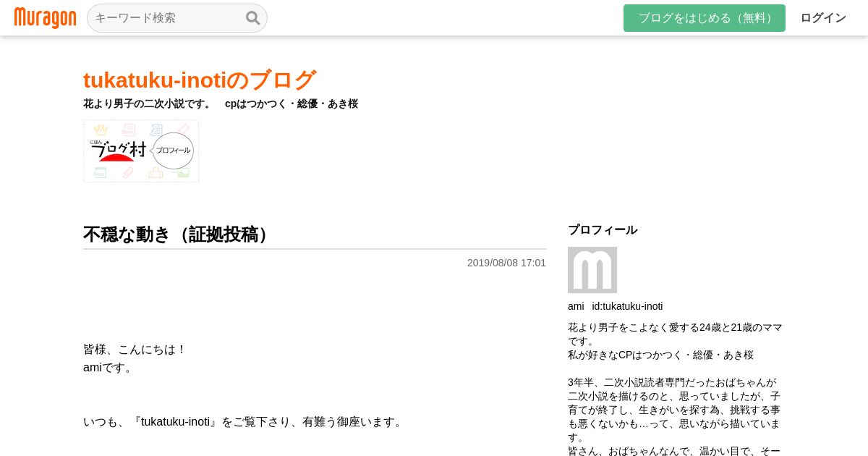Screen dimensions: 868x456
Task: Click profile text 私が好きなCPはつかつく・総優・あき桜
Action: click(x=660, y=355)
